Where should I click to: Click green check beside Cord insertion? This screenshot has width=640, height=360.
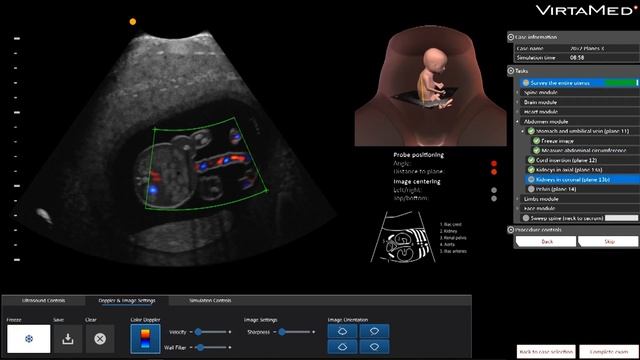pos(531,160)
